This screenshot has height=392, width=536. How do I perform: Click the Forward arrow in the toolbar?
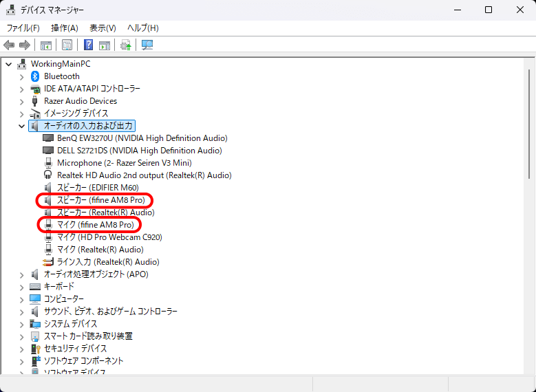pos(25,45)
